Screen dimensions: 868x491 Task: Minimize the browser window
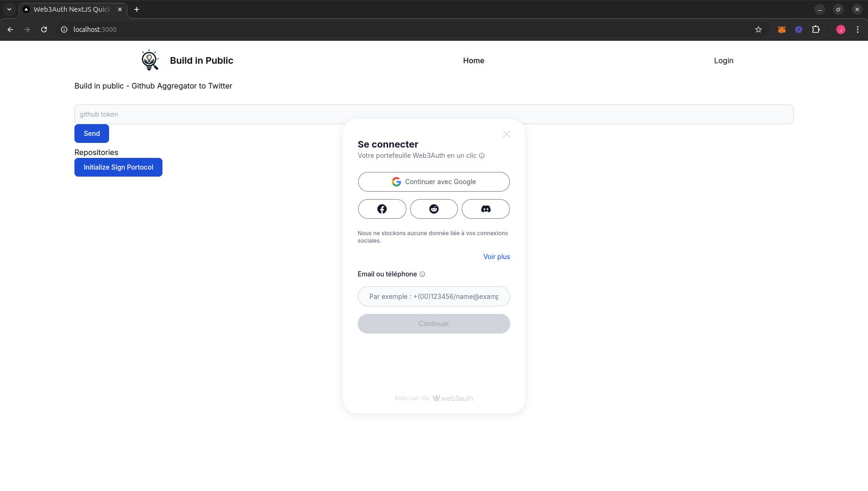coord(820,9)
